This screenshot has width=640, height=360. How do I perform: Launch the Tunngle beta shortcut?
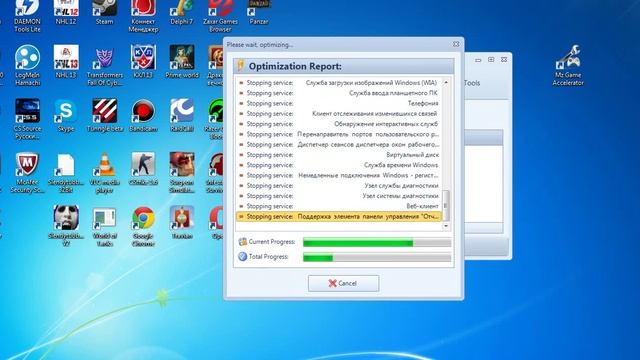click(x=105, y=116)
